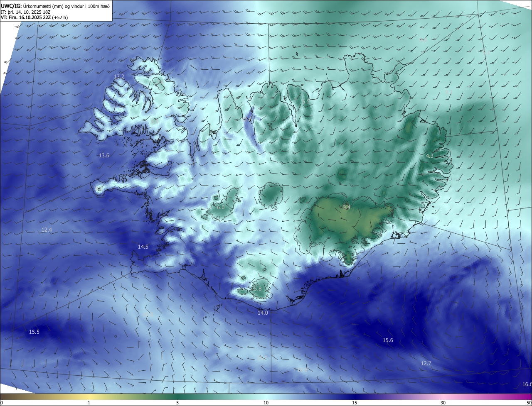532x406 pixels.
Task: Click the 5.8 value near the south glacier
Action: pos(257,289)
